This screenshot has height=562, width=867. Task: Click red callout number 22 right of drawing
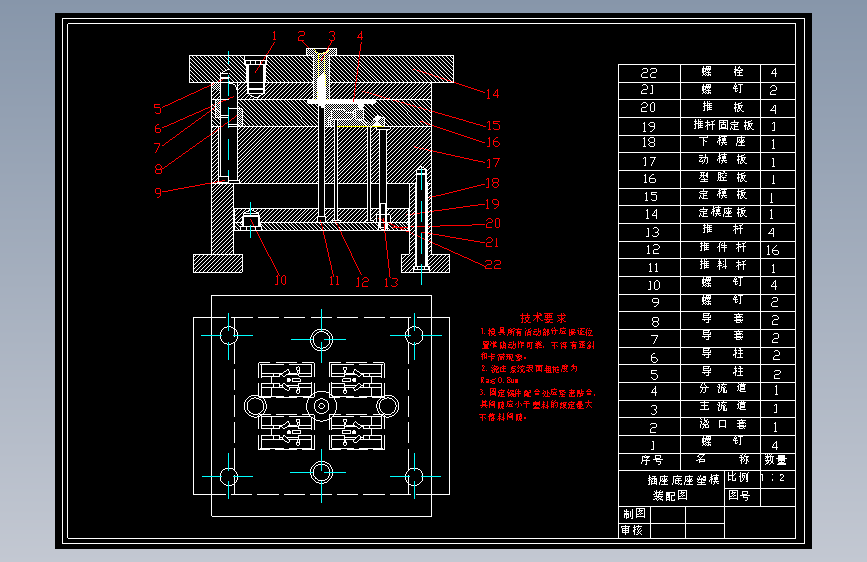point(493,265)
